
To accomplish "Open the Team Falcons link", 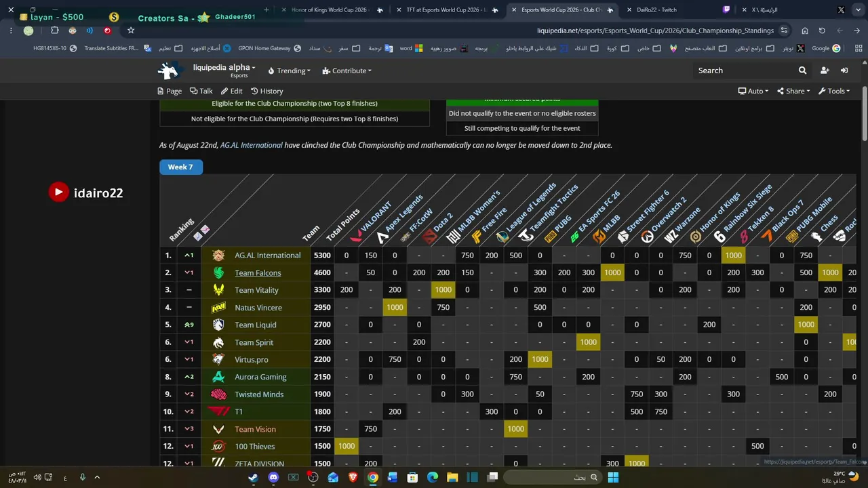I will [x=258, y=273].
